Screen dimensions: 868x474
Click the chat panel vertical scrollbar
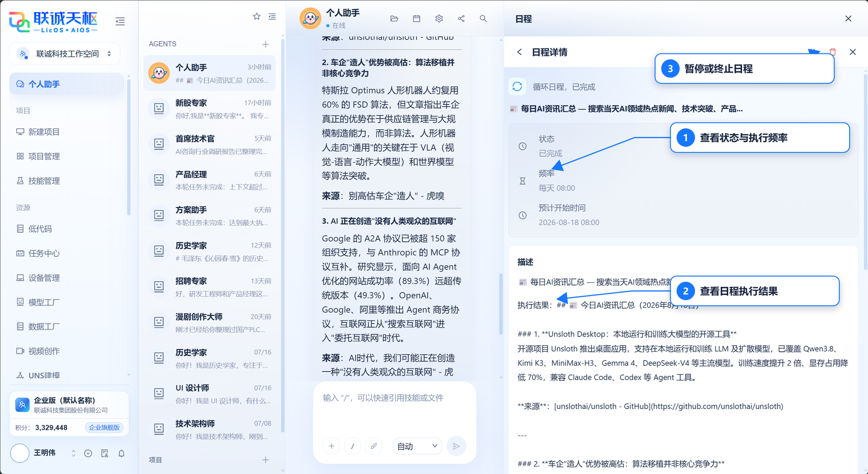pyautogui.click(x=501, y=304)
